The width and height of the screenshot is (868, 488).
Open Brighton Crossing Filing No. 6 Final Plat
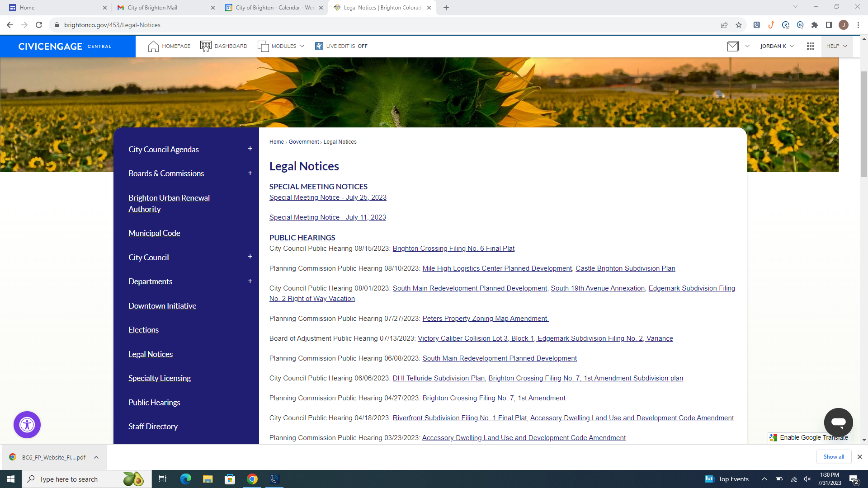453,249
